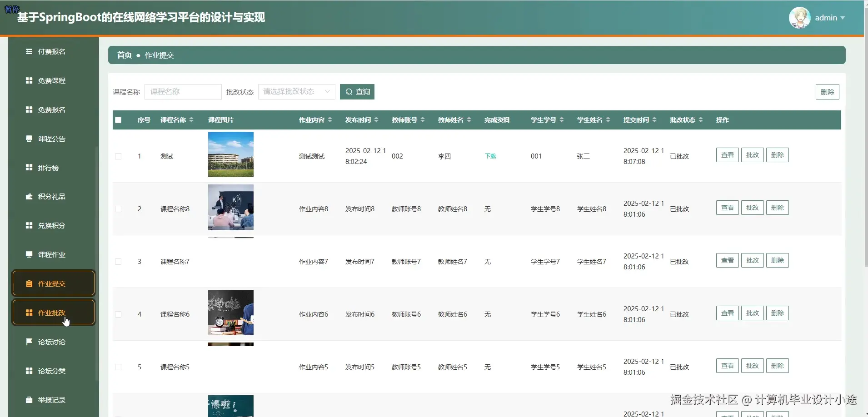Click the 下载 link in row 1
Screen dimensions: 868x417
coord(490,156)
